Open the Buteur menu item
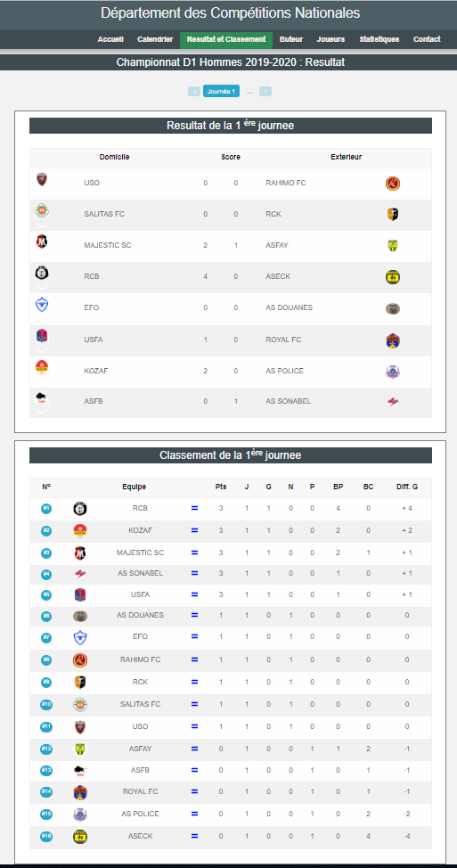The height and width of the screenshot is (868, 457). (x=291, y=39)
